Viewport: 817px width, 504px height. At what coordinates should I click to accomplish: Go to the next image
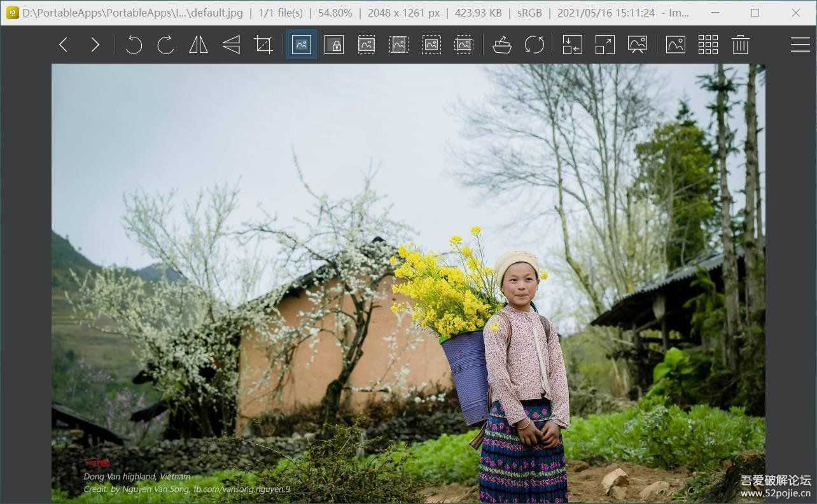click(95, 45)
